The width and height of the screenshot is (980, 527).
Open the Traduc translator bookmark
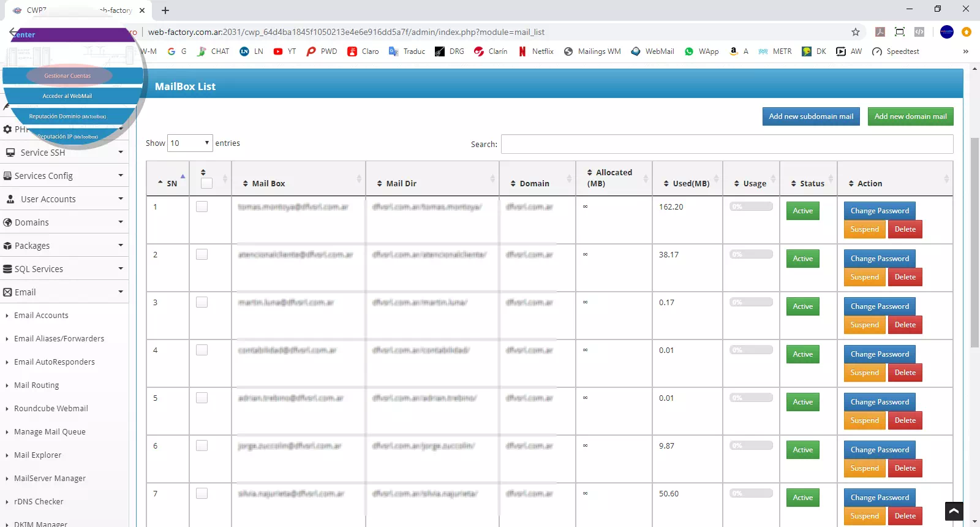tap(407, 51)
